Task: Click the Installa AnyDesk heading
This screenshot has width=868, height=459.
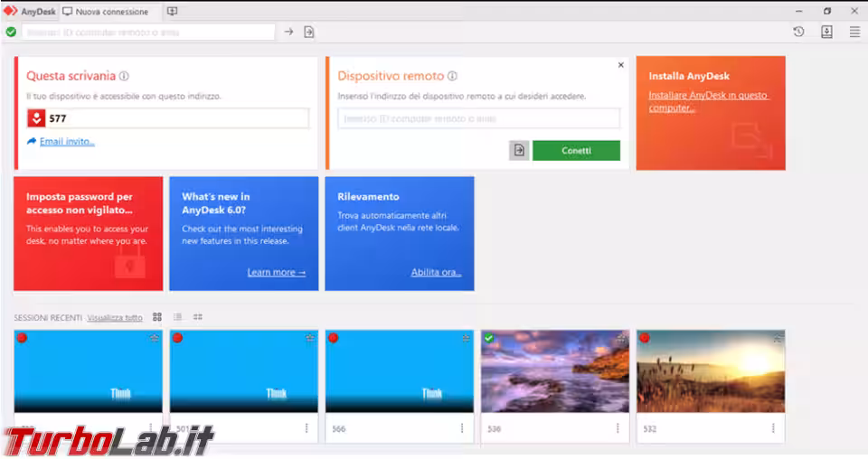Action: pos(689,76)
